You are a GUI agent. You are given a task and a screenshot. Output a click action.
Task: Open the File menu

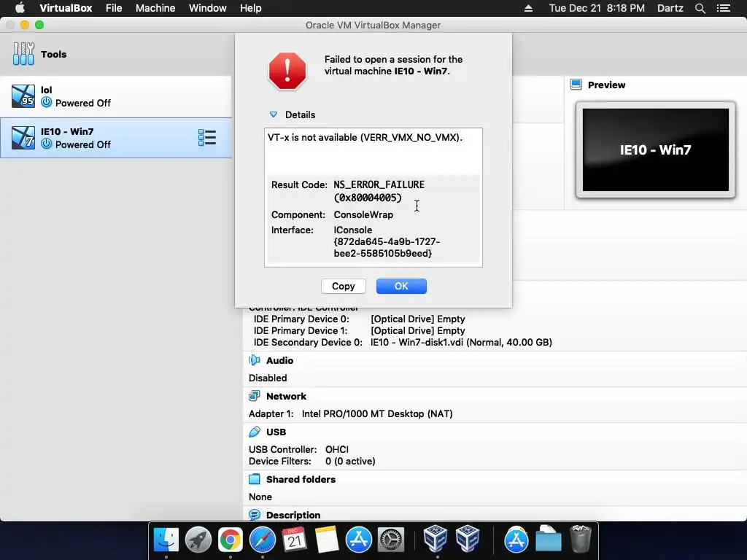coord(114,8)
